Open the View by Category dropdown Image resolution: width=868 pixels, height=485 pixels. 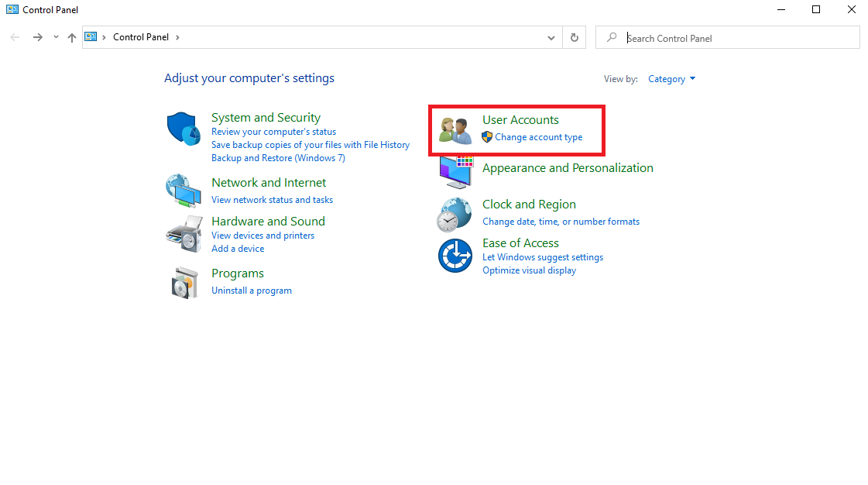pos(671,79)
